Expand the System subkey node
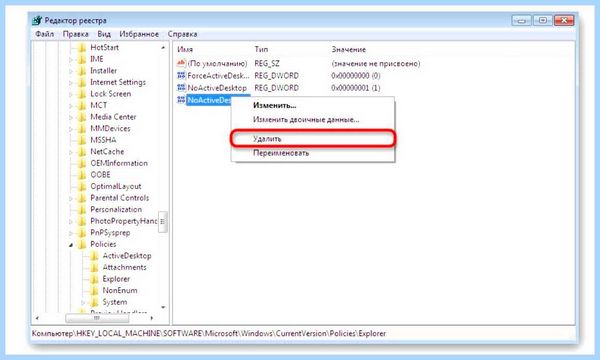 point(83,303)
